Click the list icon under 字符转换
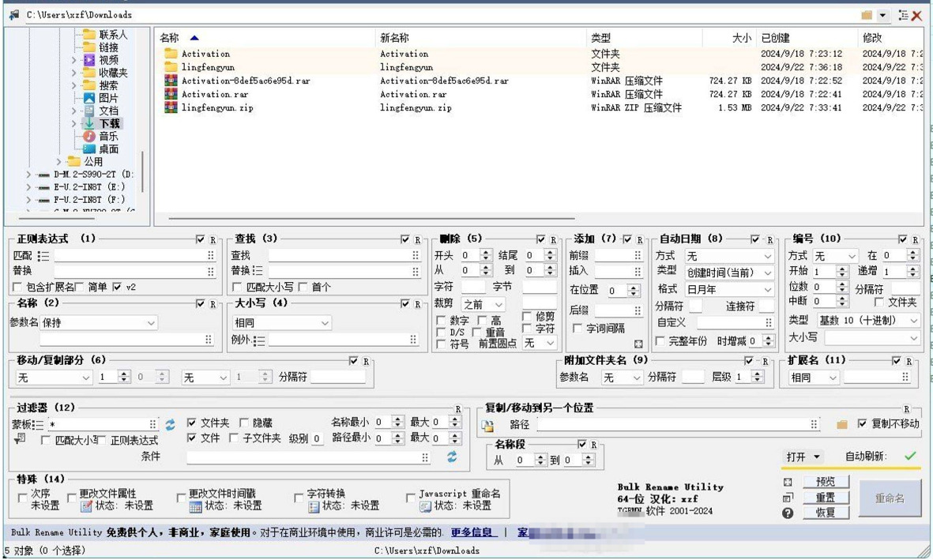This screenshot has width=933, height=560. pos(314,506)
